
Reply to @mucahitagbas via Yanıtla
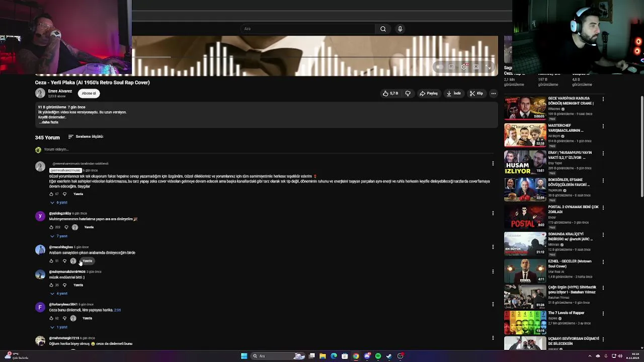tap(88, 261)
